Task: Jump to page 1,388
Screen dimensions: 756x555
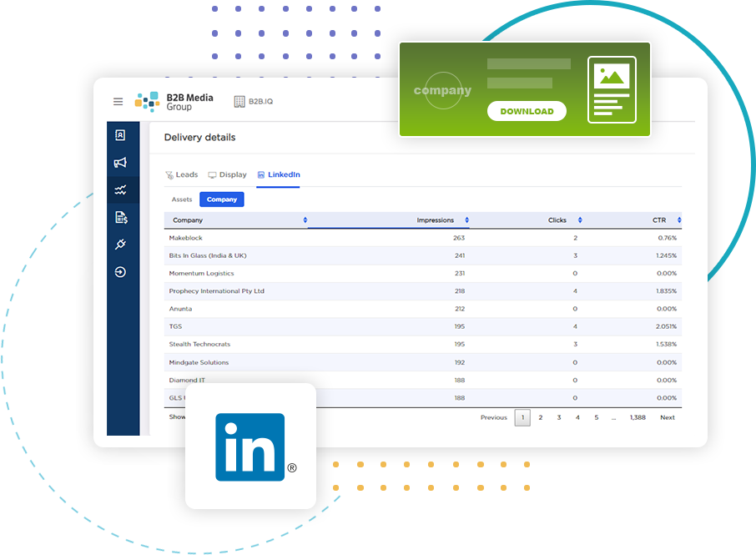Action: coord(638,417)
